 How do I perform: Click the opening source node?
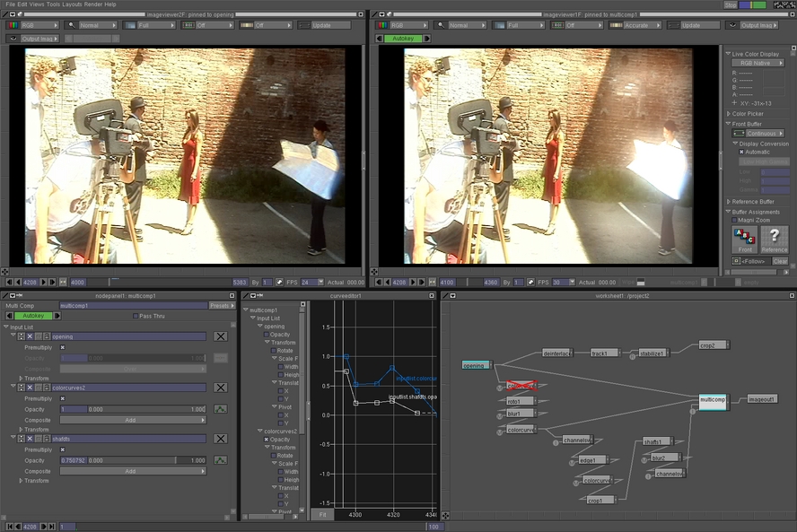tap(475, 365)
